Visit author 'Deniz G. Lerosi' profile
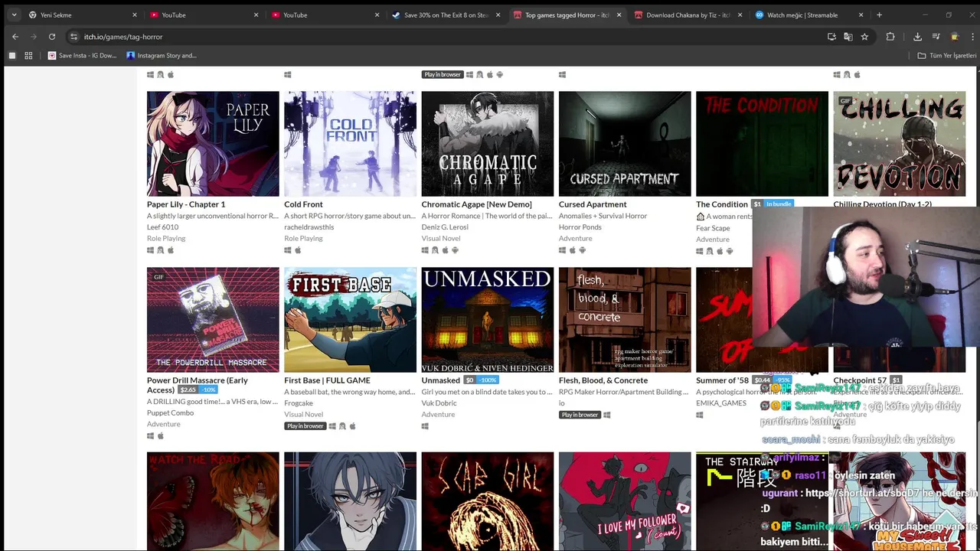The height and width of the screenshot is (551, 980). click(x=445, y=227)
